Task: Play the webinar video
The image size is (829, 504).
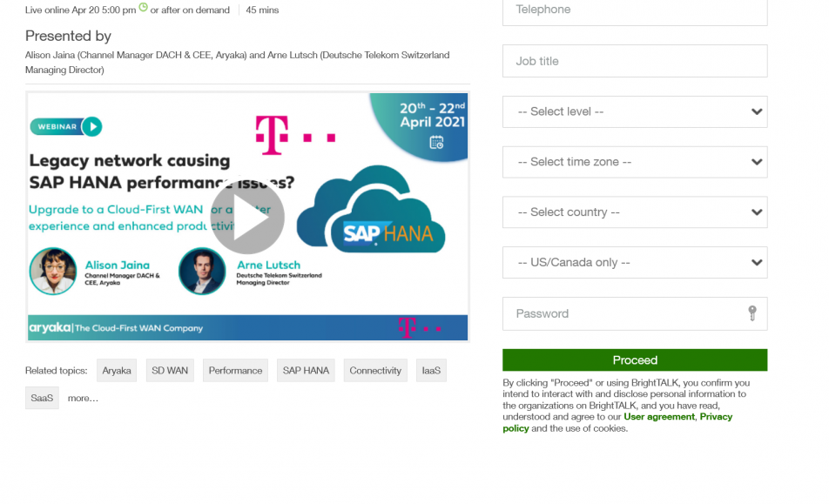Action: tap(247, 217)
